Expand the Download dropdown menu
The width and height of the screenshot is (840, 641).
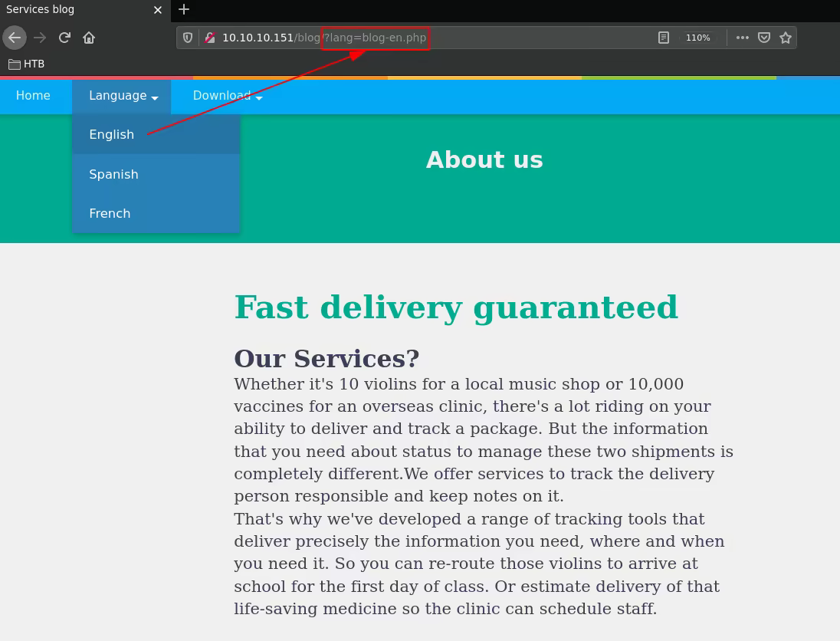pyautogui.click(x=227, y=96)
